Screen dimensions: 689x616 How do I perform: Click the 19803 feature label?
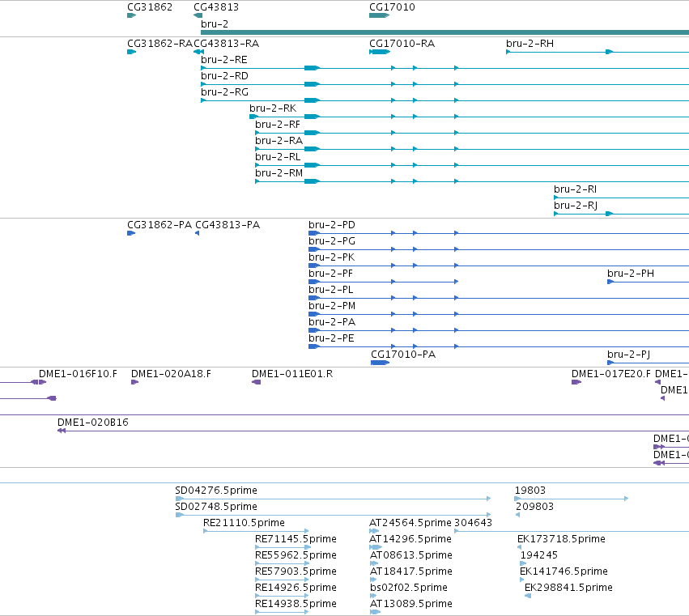(x=530, y=491)
